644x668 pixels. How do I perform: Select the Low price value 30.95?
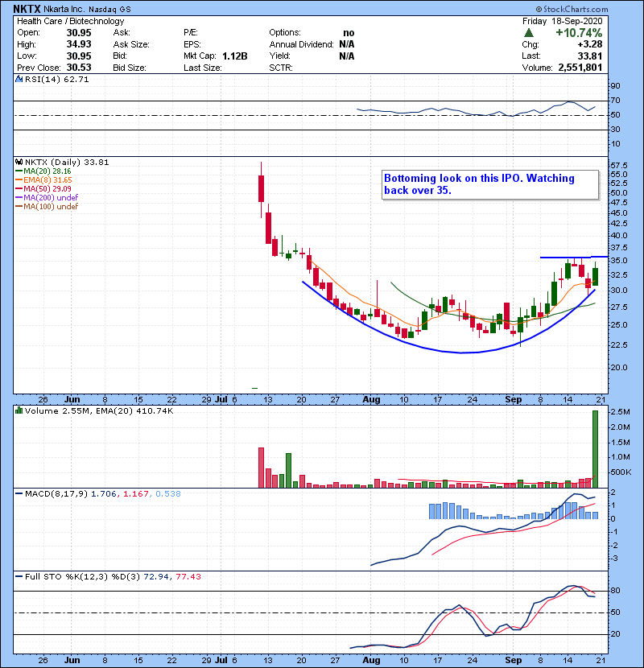pyautogui.click(x=79, y=56)
